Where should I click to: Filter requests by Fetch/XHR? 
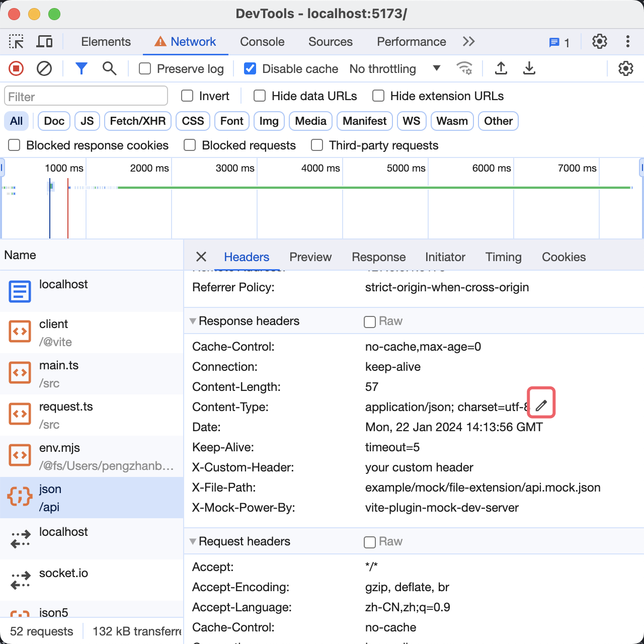(138, 121)
